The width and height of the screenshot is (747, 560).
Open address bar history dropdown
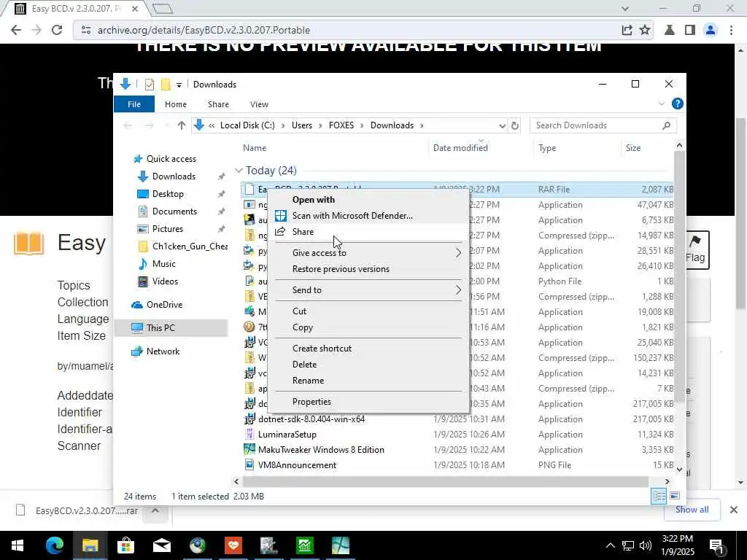[x=502, y=125]
